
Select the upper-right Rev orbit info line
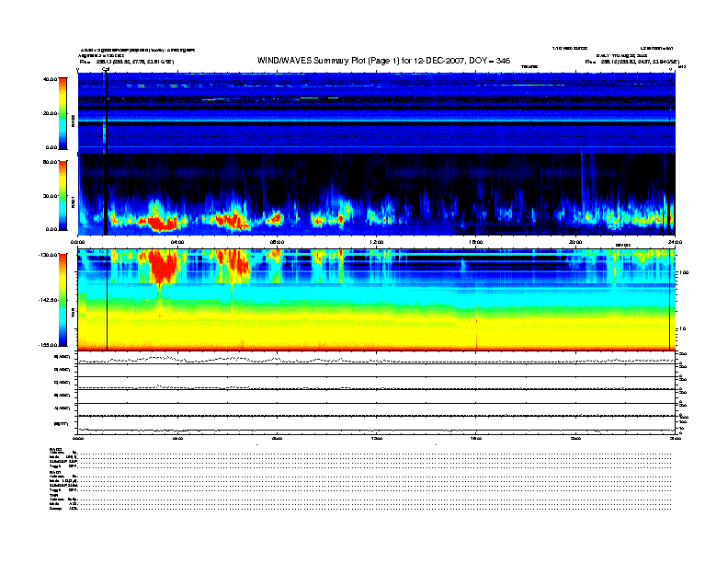click(x=631, y=62)
